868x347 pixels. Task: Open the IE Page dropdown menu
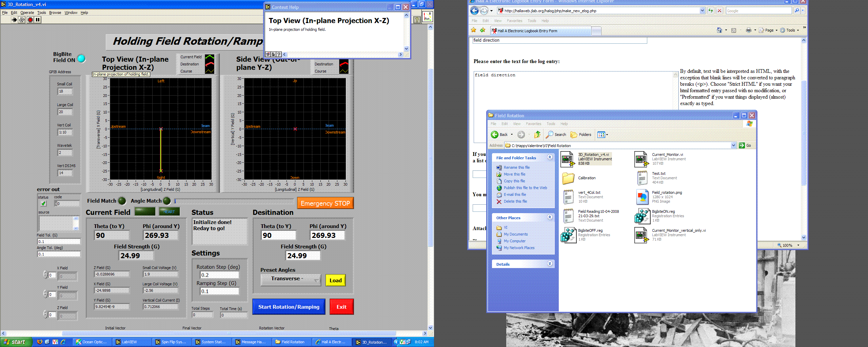pos(768,30)
